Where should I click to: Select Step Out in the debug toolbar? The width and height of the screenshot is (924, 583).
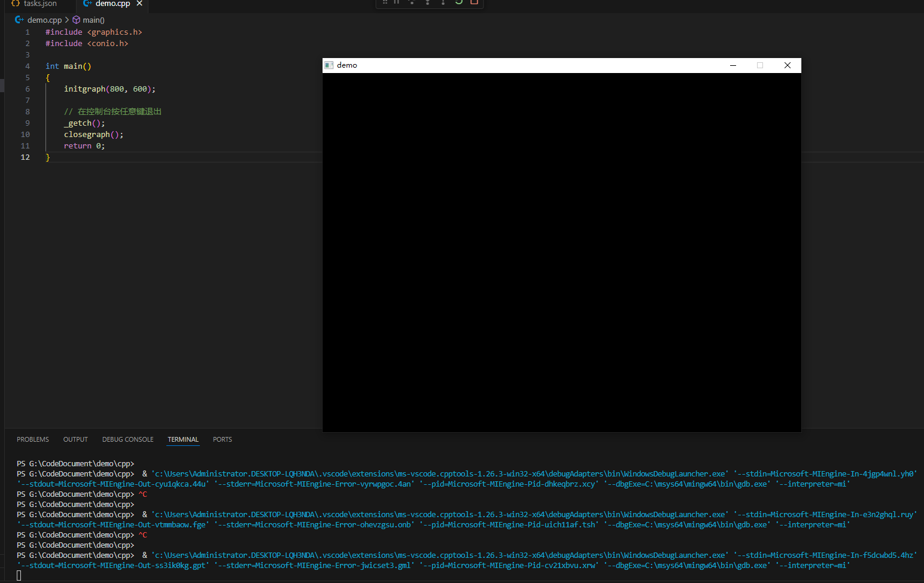click(443, 2)
